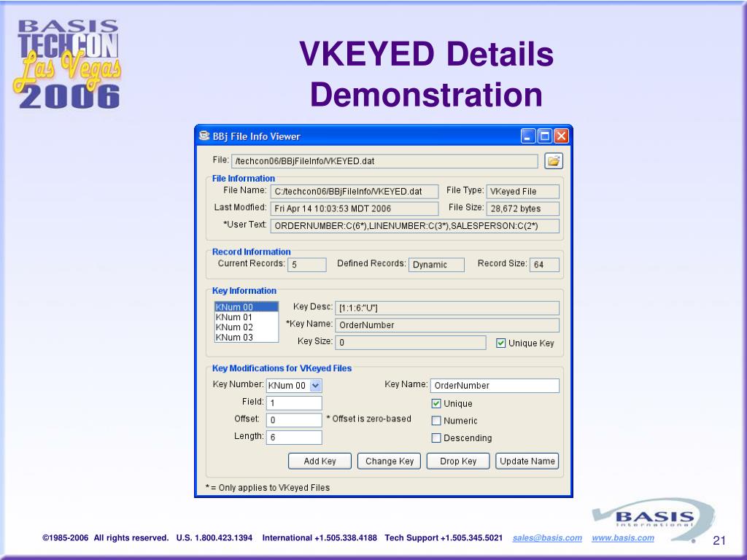The width and height of the screenshot is (747, 560).
Task: Enable the Descending checkbox
Action: pos(436,437)
